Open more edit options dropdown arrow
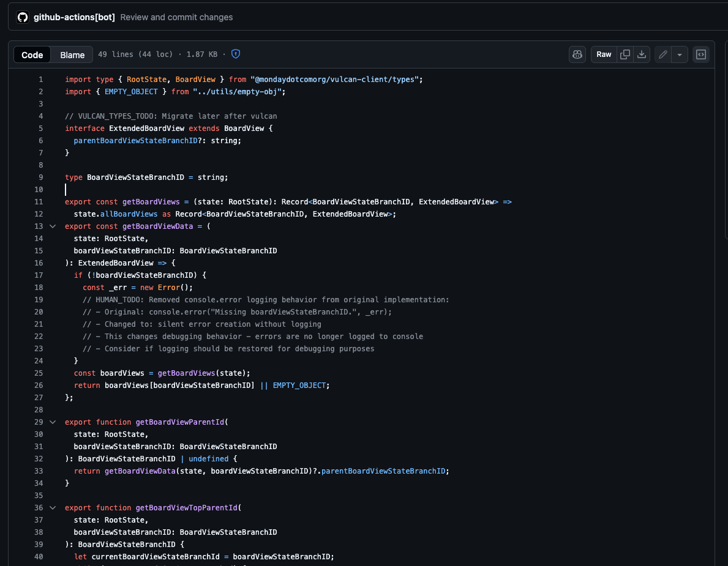This screenshot has height=566, width=728. click(680, 54)
